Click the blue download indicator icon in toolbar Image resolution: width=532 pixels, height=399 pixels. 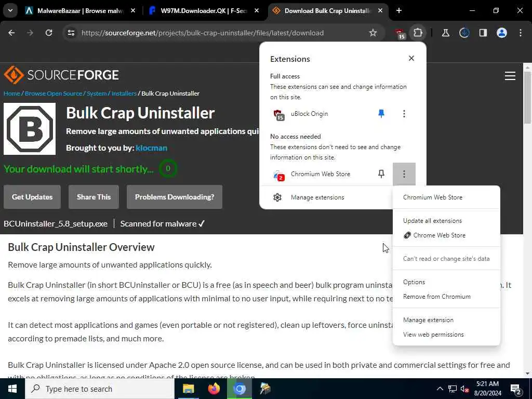coord(464,33)
